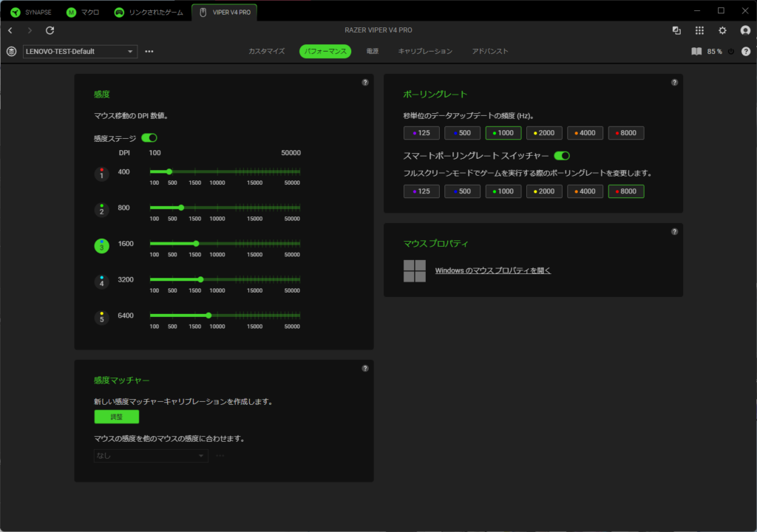Disable the スマートポーリングレート スイッチャー toggle
The width and height of the screenshot is (757, 532).
coord(562,156)
